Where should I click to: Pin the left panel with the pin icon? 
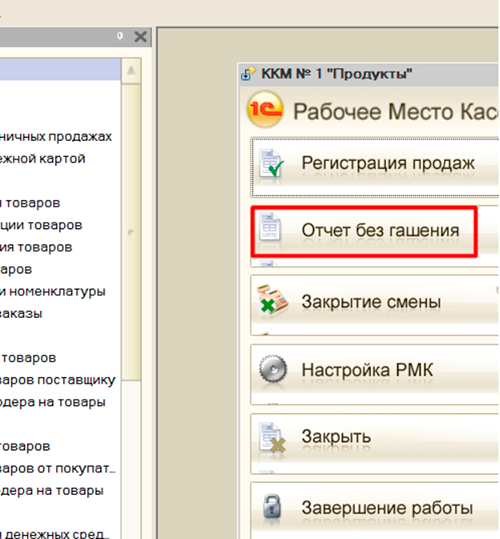[x=120, y=36]
